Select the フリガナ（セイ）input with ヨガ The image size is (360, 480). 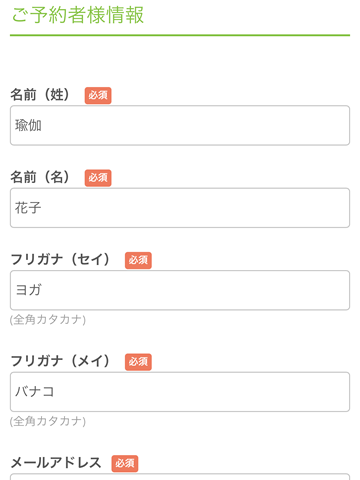point(180,290)
